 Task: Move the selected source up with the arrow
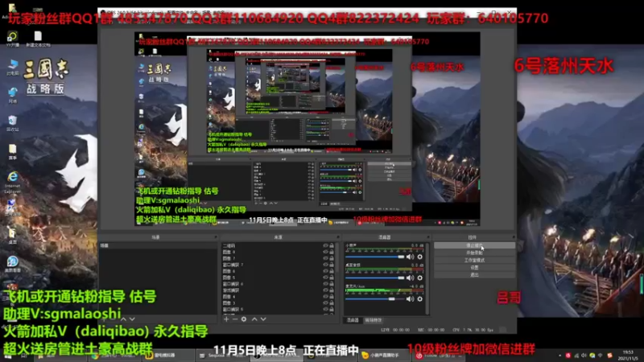(254, 319)
